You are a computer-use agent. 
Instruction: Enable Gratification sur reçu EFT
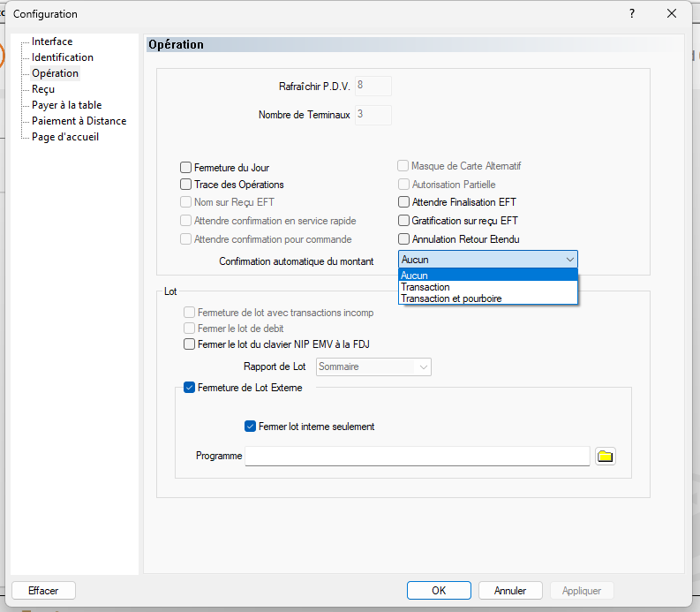click(x=404, y=221)
